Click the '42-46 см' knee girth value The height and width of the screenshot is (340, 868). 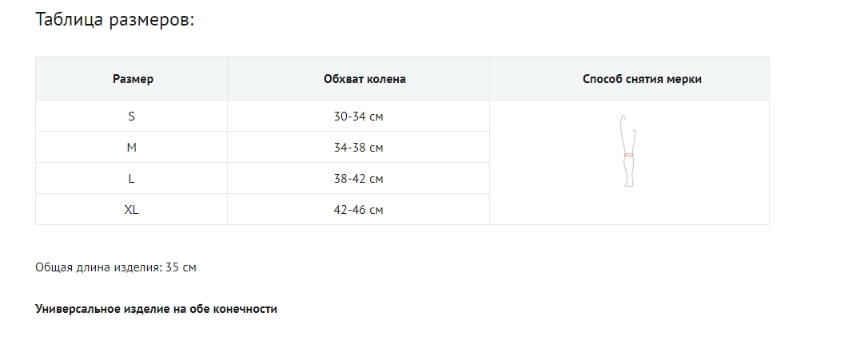pyautogui.click(x=359, y=210)
